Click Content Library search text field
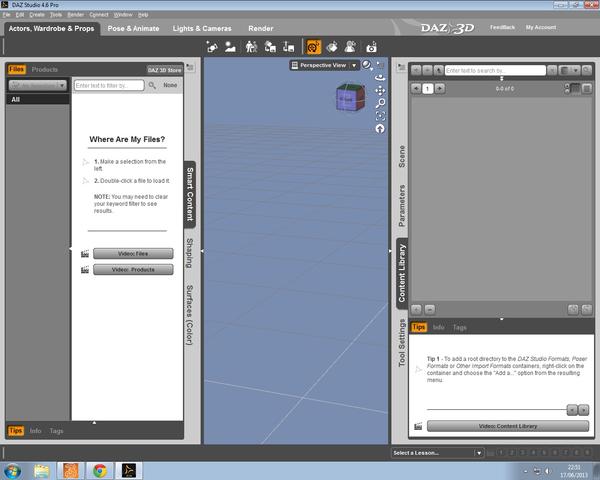Image resolution: width=600 pixels, height=480 pixels. 495,70
